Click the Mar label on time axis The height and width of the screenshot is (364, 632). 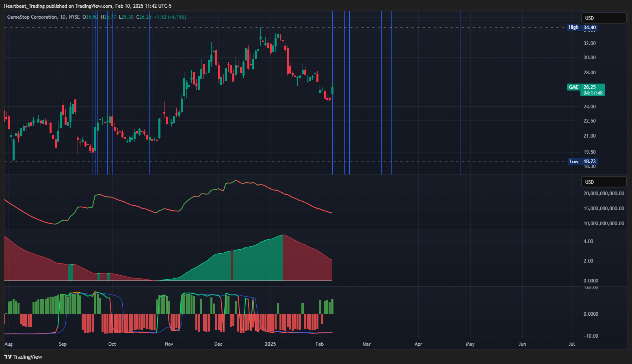[366, 344]
